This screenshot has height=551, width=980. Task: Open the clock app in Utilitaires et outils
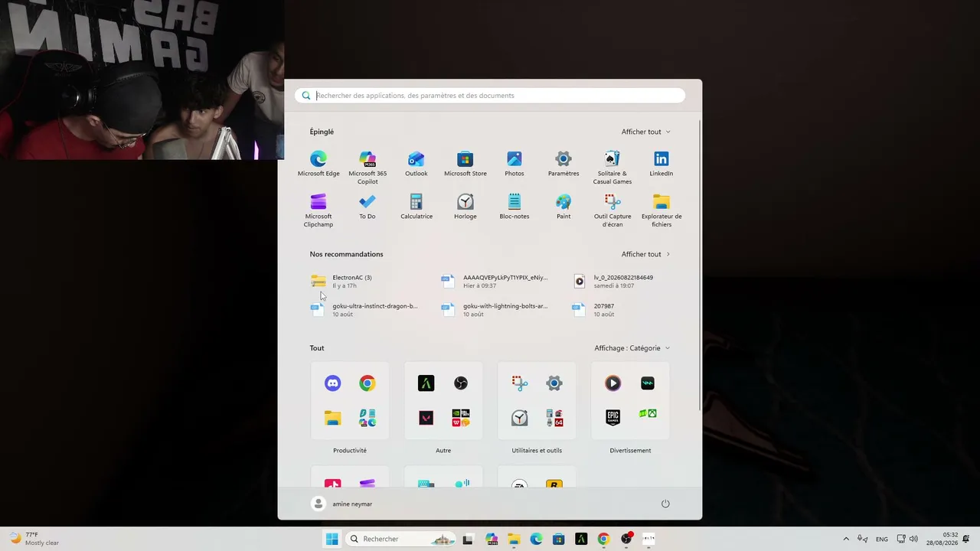[519, 418]
